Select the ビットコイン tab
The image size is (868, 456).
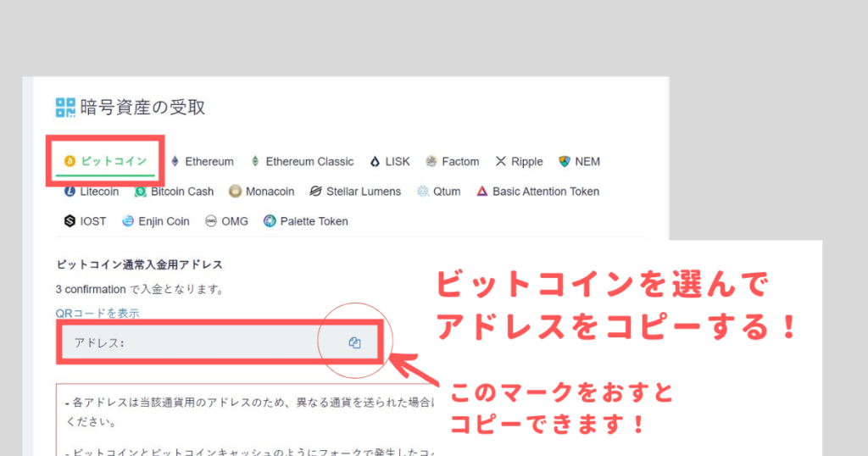[x=106, y=161]
